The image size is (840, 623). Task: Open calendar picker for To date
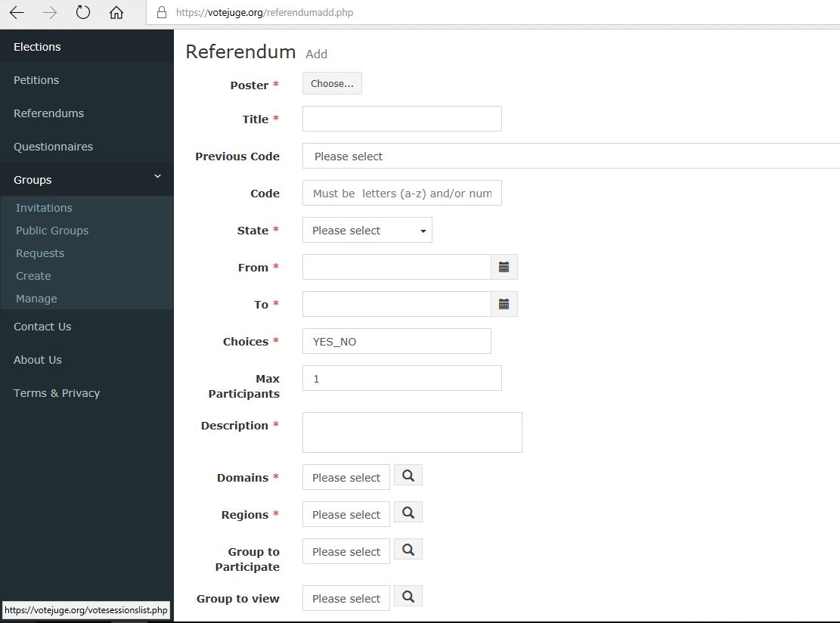click(504, 304)
